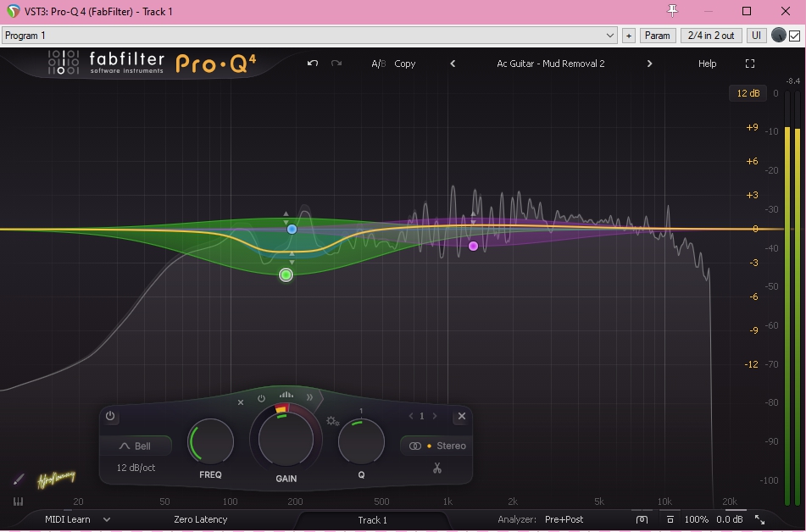The width and height of the screenshot is (806, 532).
Task: Open the 12 dB display range menu
Action: click(x=748, y=93)
